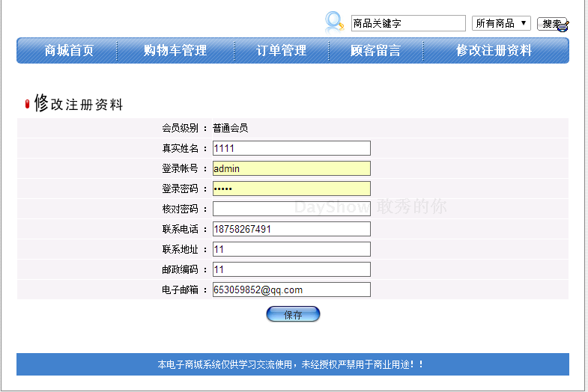Click the 登录帐号 field containing admin
The width and height of the screenshot is (588, 392).
tap(291, 168)
